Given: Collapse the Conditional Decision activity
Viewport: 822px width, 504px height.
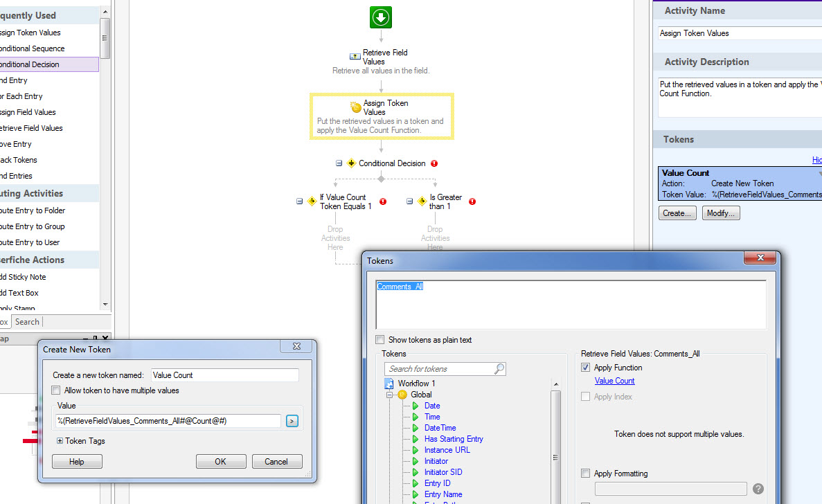Looking at the screenshot, I should pyautogui.click(x=339, y=163).
